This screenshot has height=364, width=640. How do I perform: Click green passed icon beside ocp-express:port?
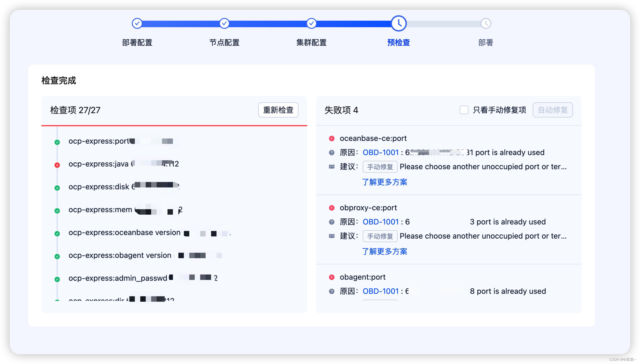(57, 142)
